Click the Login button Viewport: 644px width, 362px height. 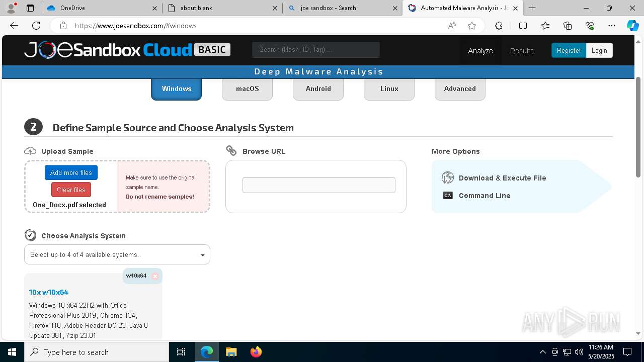[599, 50]
